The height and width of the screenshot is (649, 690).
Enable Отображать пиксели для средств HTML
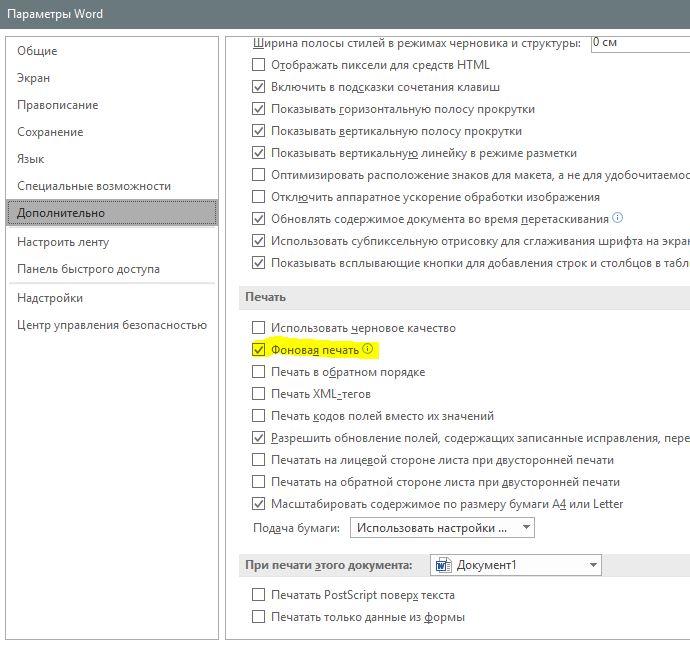pyautogui.click(x=258, y=65)
